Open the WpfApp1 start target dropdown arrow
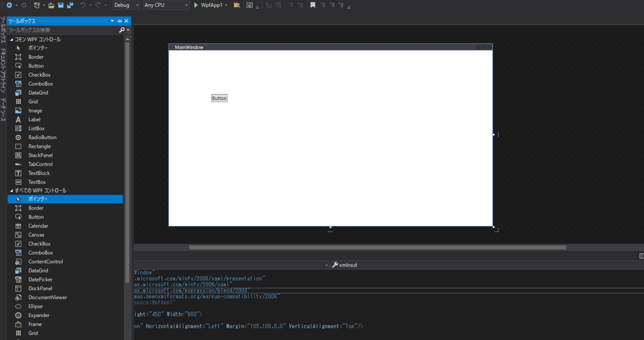Image resolution: width=644 pixels, height=340 pixels. coord(228,5)
